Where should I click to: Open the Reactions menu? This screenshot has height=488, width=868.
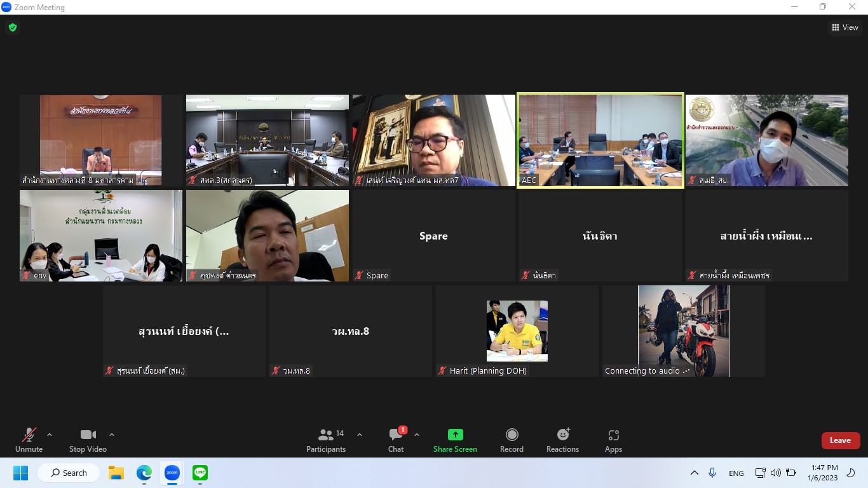pyautogui.click(x=562, y=440)
